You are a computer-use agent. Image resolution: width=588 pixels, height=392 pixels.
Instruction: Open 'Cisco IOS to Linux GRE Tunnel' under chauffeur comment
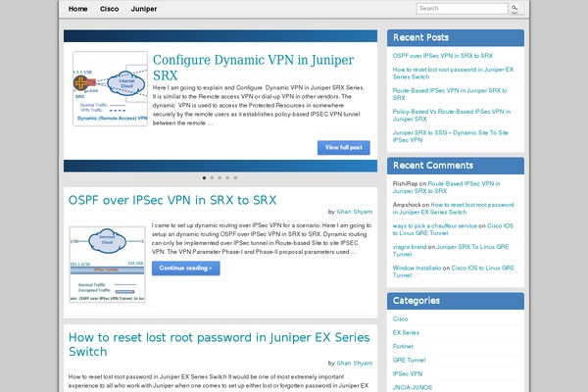point(453,229)
